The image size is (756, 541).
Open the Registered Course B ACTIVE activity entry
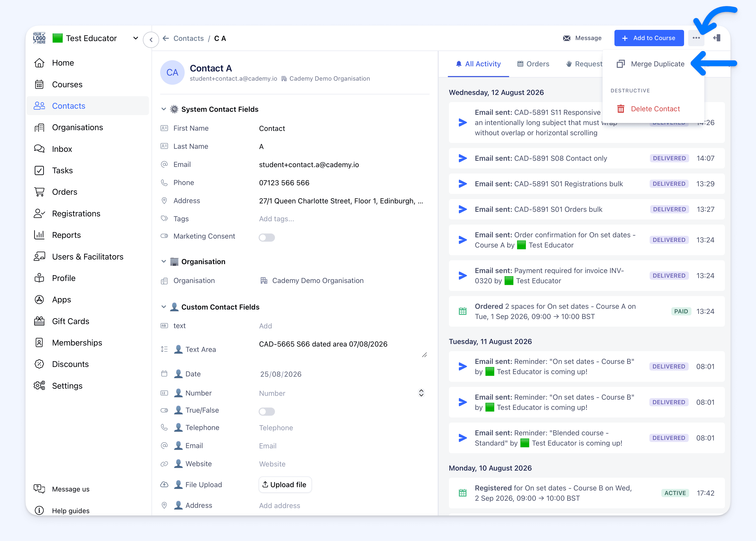click(x=587, y=493)
